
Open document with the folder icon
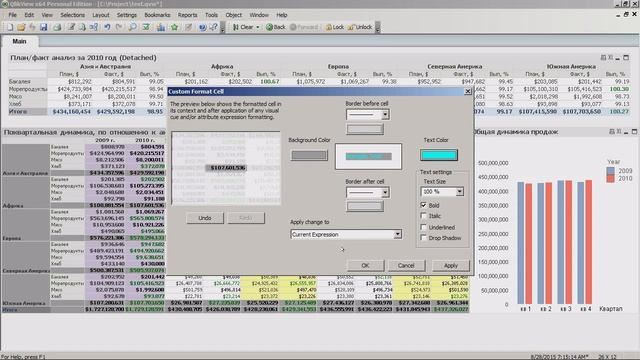[20, 27]
